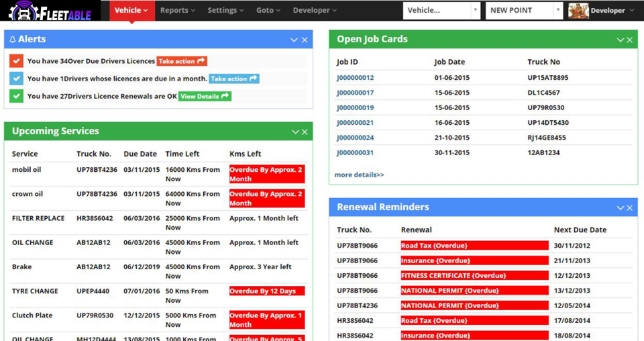Image resolution: width=644 pixels, height=341 pixels.
Task: Open the NEW POINT dropdown
Action: tap(524, 10)
